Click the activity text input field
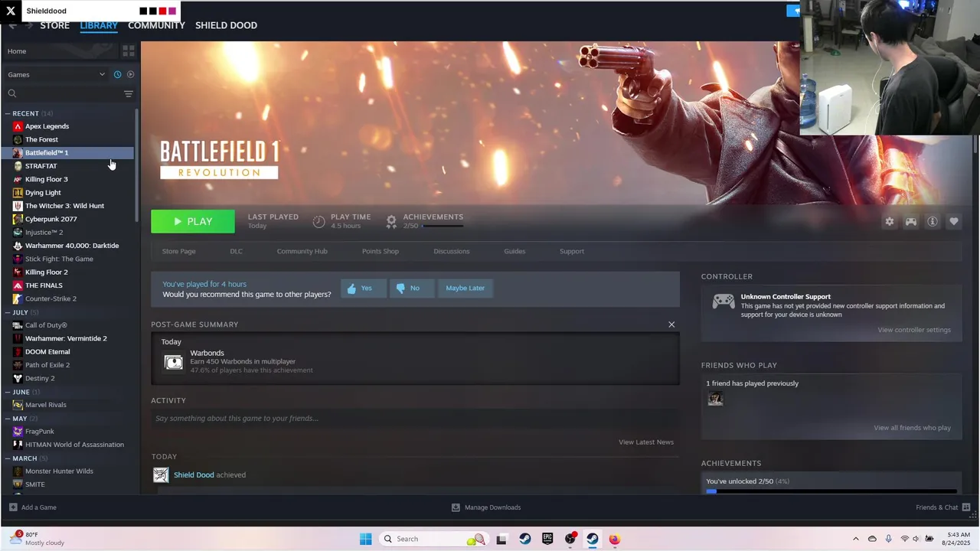Viewport: 980px width, 551px height. 415,419
